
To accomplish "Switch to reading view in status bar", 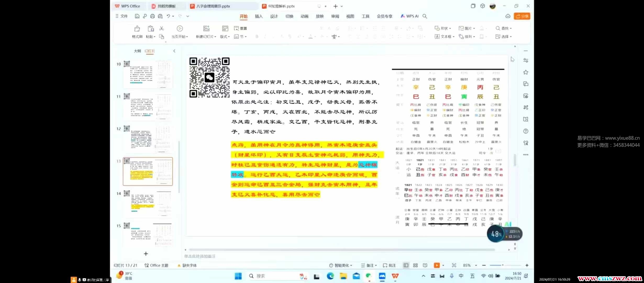I will 425,265.
